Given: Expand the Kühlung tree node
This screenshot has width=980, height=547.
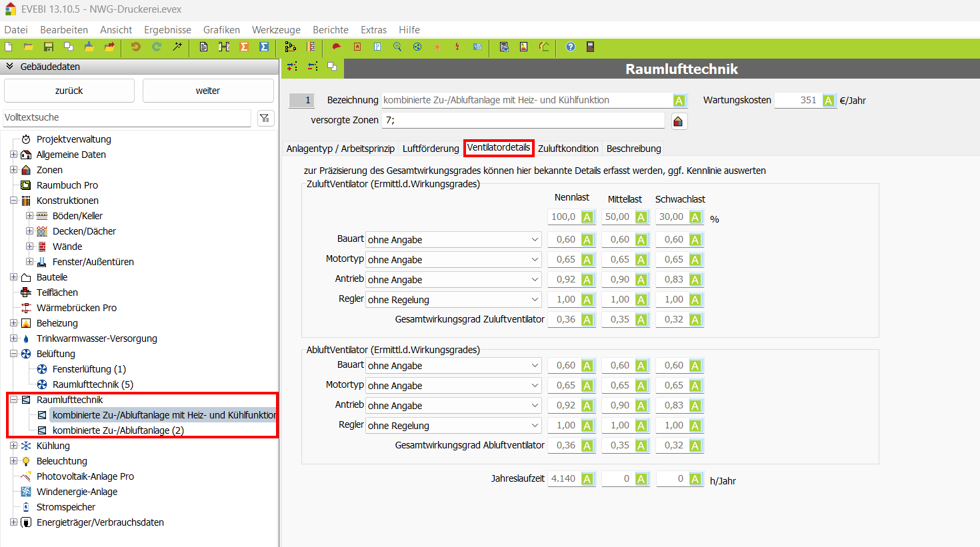Looking at the screenshot, I should (13, 446).
